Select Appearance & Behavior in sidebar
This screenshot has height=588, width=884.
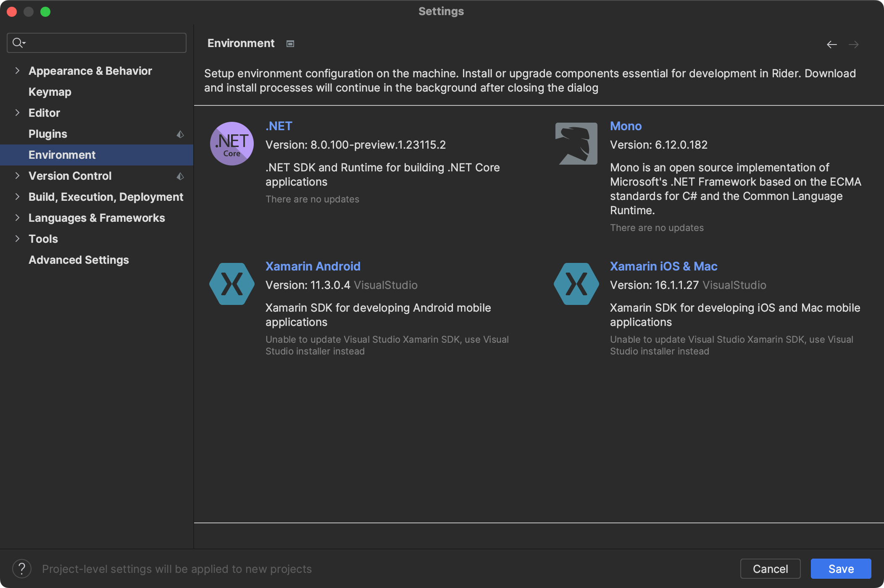(90, 71)
